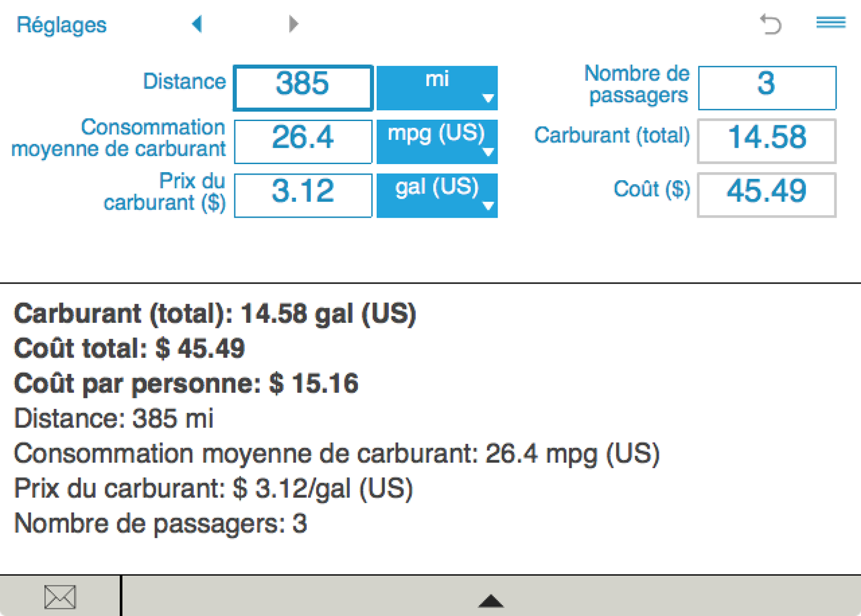Click the Coût ($) field showing 45.49
Screen dimensions: 861x616
(767, 195)
